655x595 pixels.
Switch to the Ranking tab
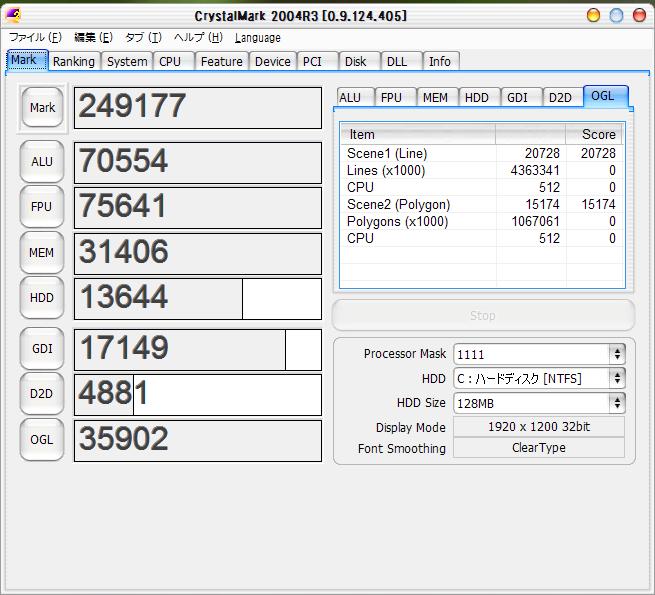coord(74,61)
